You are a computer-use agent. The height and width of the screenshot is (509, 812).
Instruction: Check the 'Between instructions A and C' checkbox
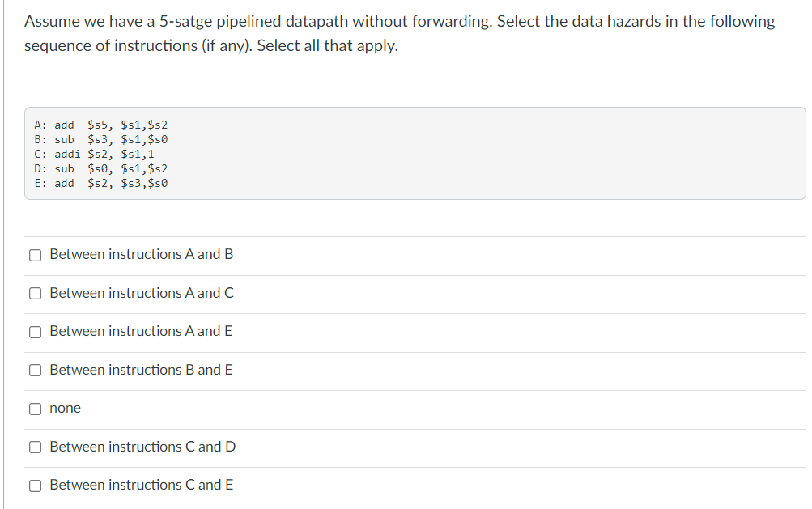[36, 293]
